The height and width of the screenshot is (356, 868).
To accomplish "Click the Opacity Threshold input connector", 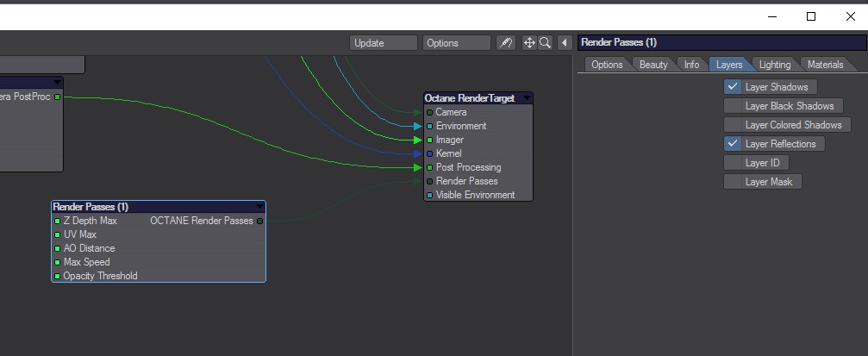I will click(58, 276).
